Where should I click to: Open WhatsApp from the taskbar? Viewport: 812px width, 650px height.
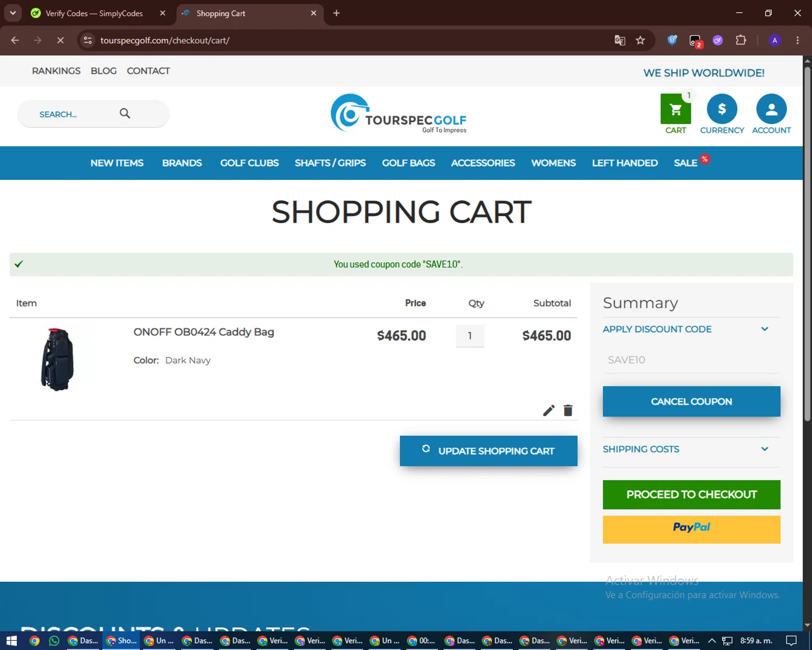(54, 641)
